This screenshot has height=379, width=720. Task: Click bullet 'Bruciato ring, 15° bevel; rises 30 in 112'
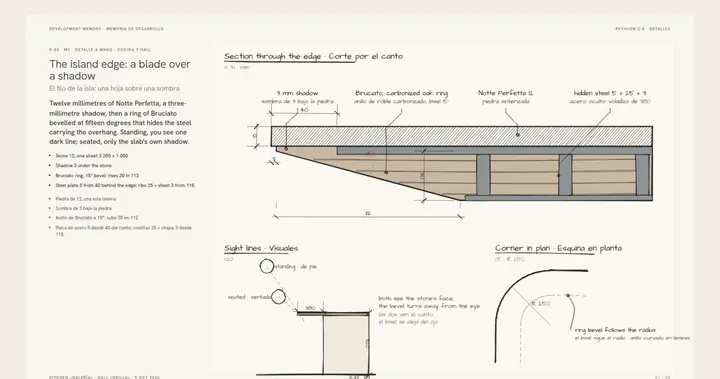click(97, 175)
